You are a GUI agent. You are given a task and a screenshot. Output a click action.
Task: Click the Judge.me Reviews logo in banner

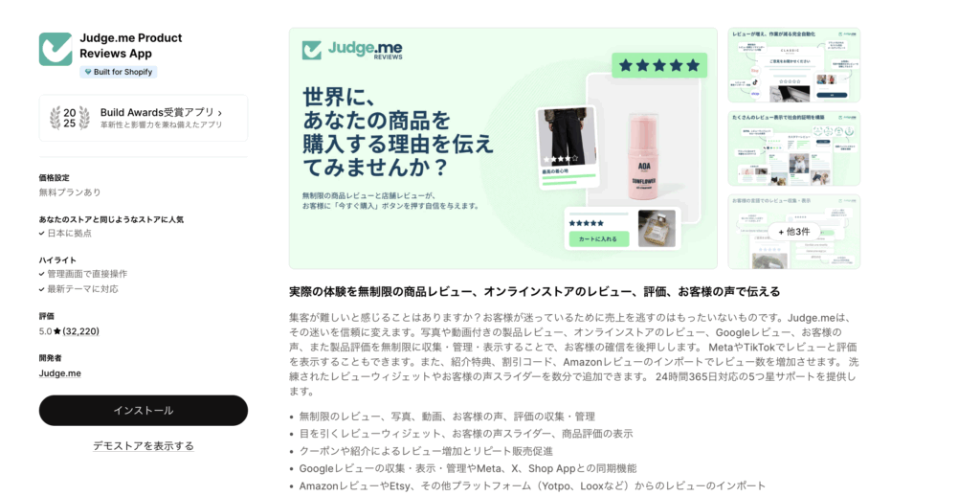coord(352,50)
